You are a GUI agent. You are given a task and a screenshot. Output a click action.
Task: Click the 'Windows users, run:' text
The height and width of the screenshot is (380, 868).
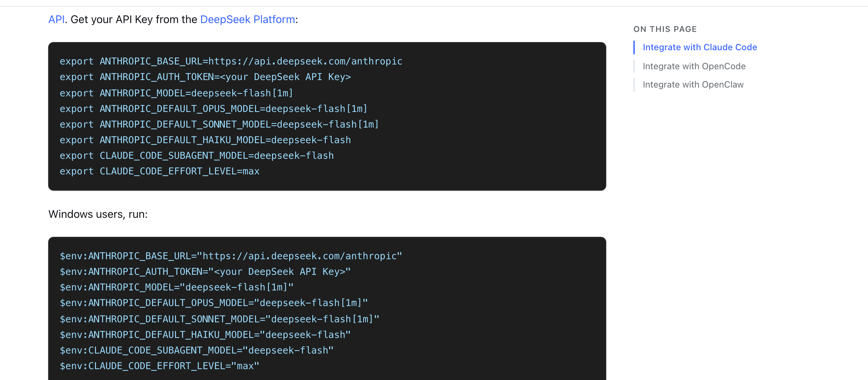(98, 214)
